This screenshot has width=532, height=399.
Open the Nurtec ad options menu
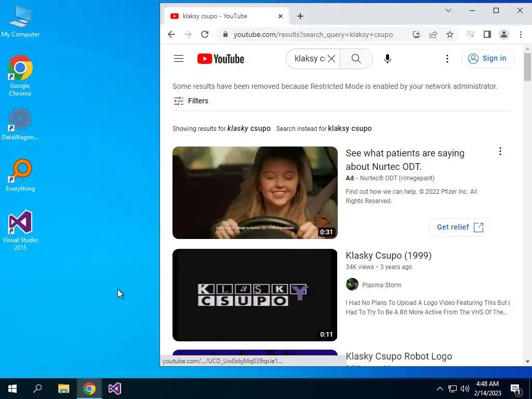tap(500, 151)
